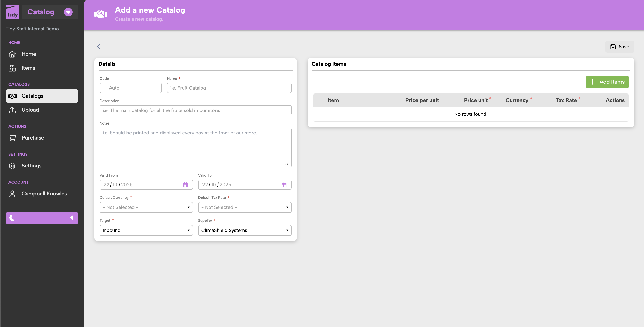Click the Tidy logo icon
The height and width of the screenshot is (327, 644).
coord(12,12)
